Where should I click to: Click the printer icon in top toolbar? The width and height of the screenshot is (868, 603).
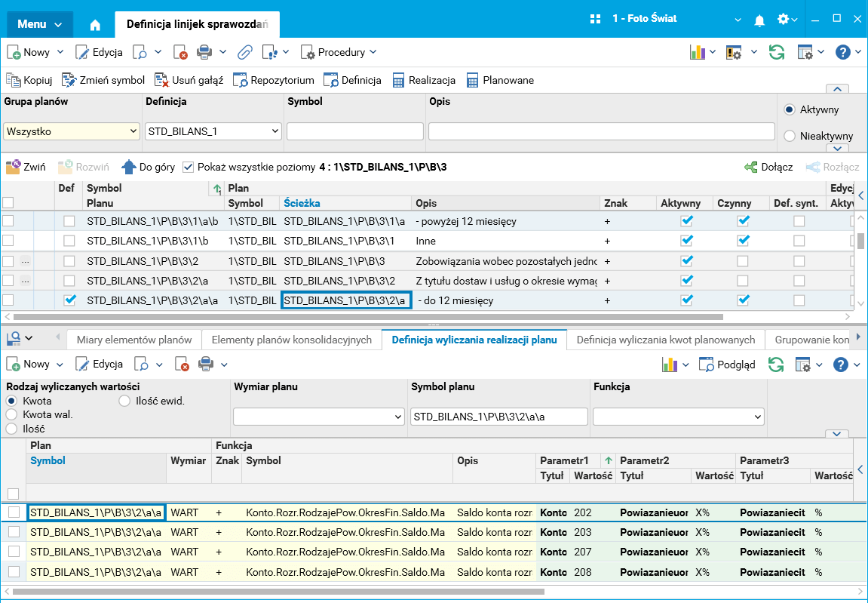[x=204, y=52]
